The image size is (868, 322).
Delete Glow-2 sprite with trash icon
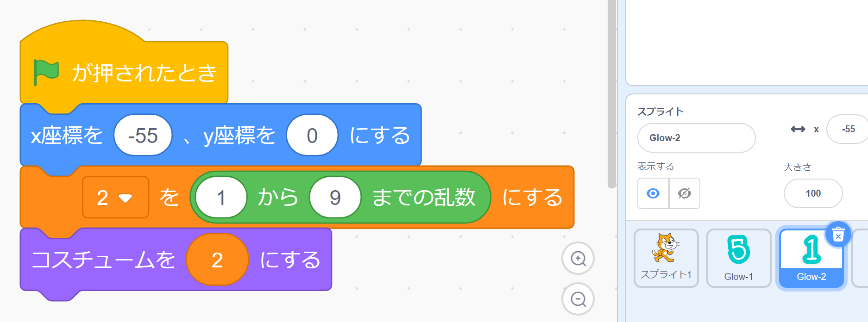[x=838, y=235]
